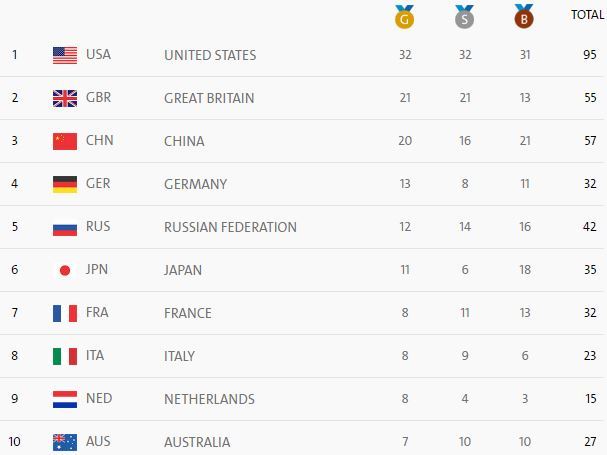Viewport: 607px width, 455px height.
Task: Click the Russian Federation flag icon
Action: pyautogui.click(x=65, y=227)
